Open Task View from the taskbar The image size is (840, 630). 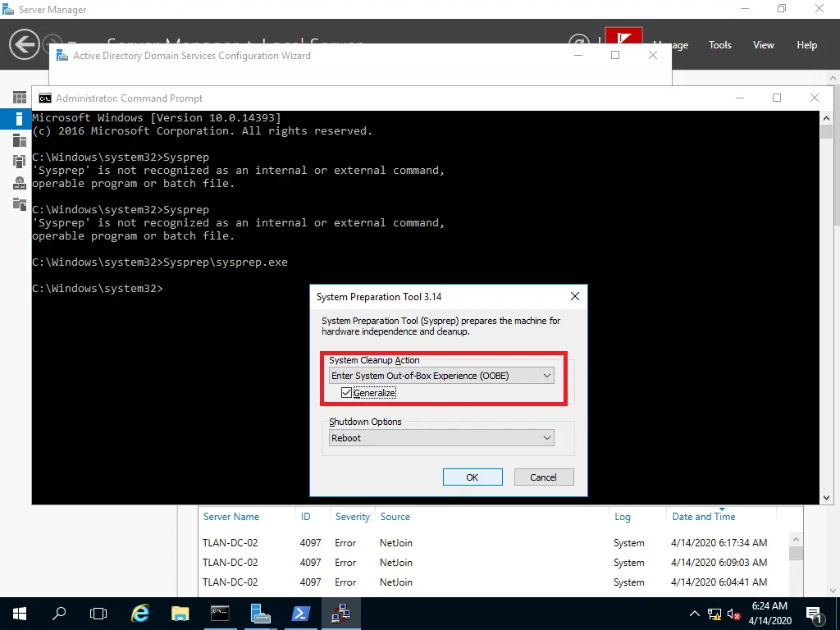click(98, 614)
